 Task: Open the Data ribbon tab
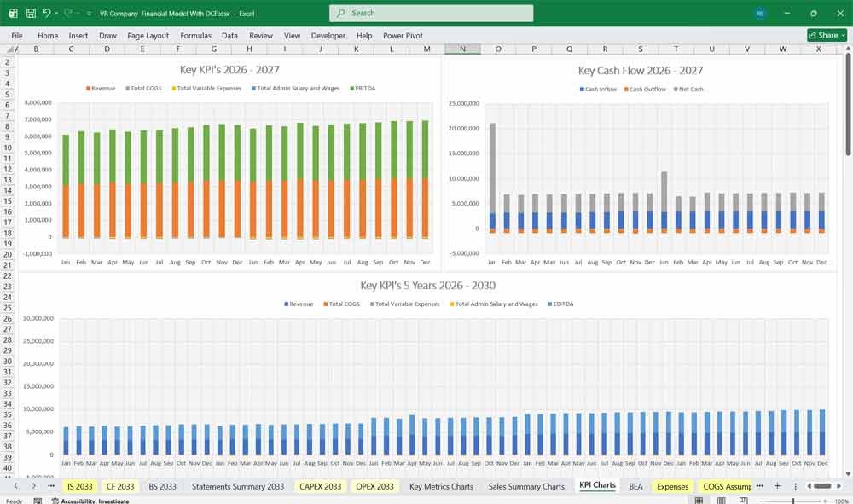click(x=229, y=35)
